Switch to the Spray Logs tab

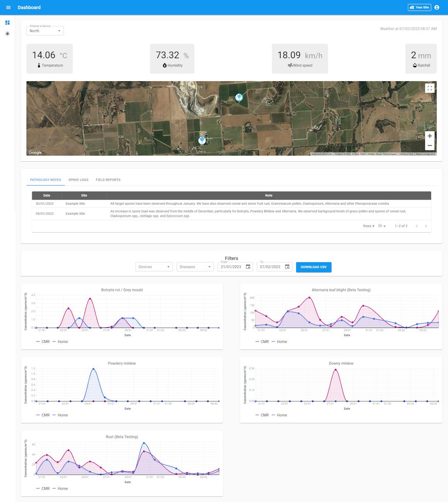pyautogui.click(x=78, y=179)
